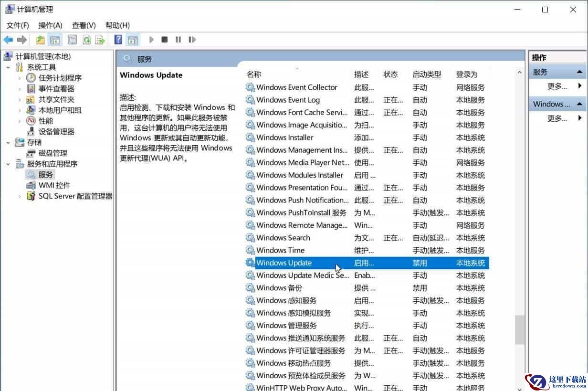The image size is (588, 391).
Task: Click the 性能 monitor icon
Action: (x=31, y=121)
